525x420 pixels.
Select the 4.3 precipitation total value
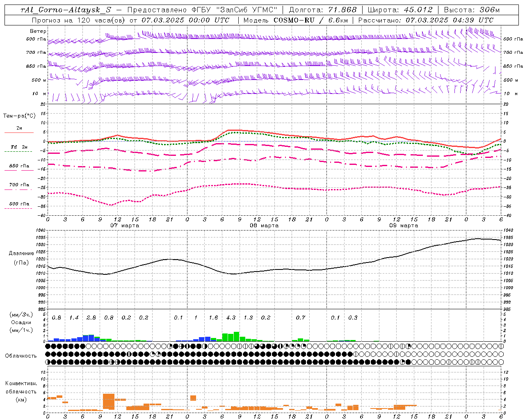231,318
